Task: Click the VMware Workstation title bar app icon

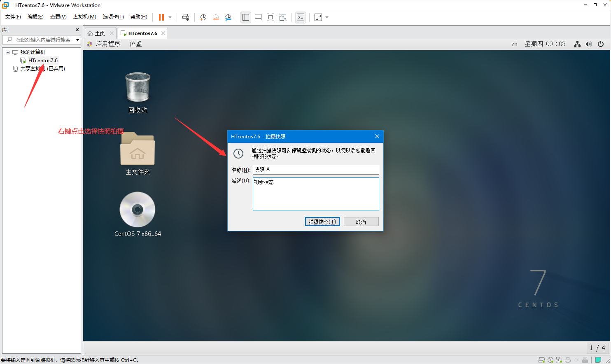Action: pyautogui.click(x=5, y=5)
